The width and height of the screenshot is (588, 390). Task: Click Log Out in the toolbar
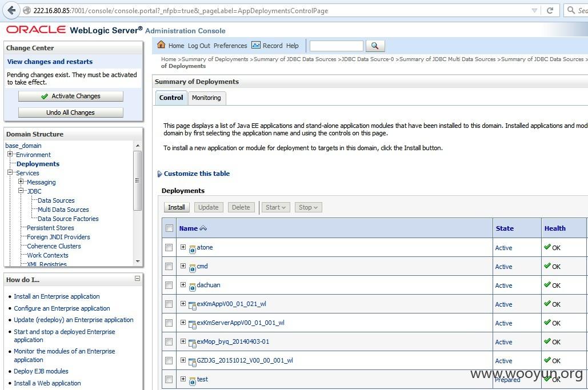199,46
